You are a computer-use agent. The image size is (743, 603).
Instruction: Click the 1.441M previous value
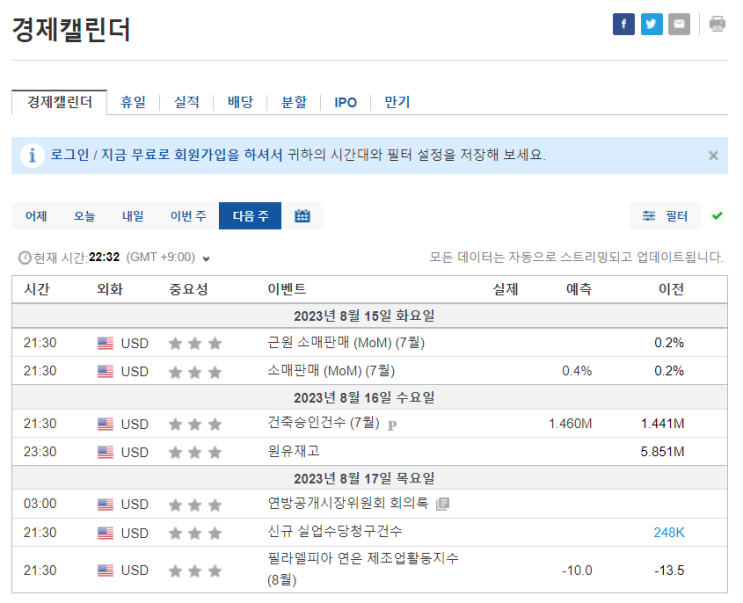[662, 423]
